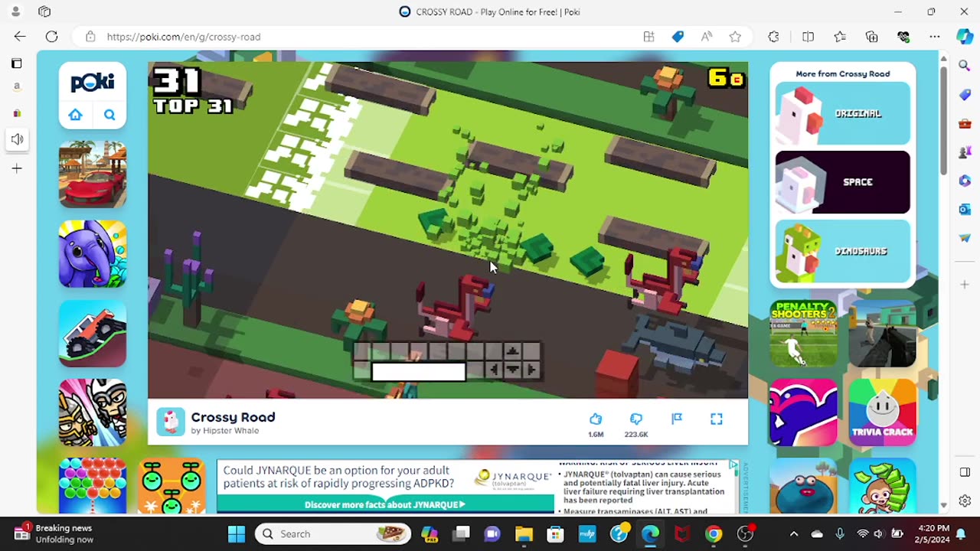980x551 pixels.
Task: Dislike the game with thumbs down
Action: 636,419
